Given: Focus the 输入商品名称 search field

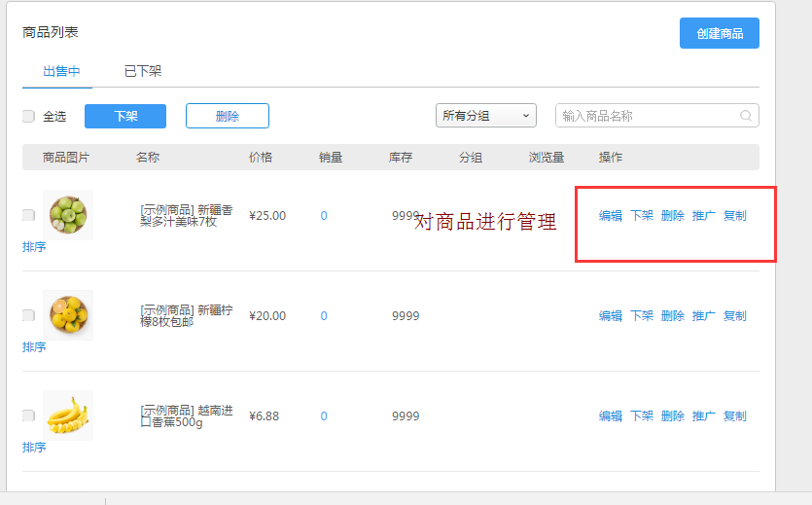Looking at the screenshot, I should [648, 116].
